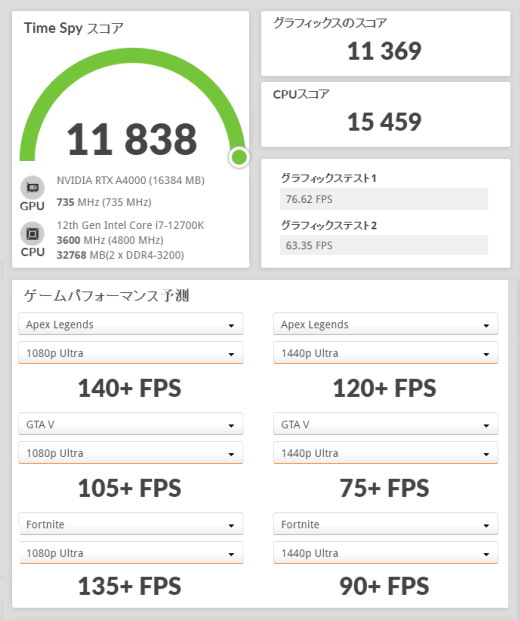Click the グラフィックステスト2 label
The height and width of the screenshot is (620, 520).
329,225
